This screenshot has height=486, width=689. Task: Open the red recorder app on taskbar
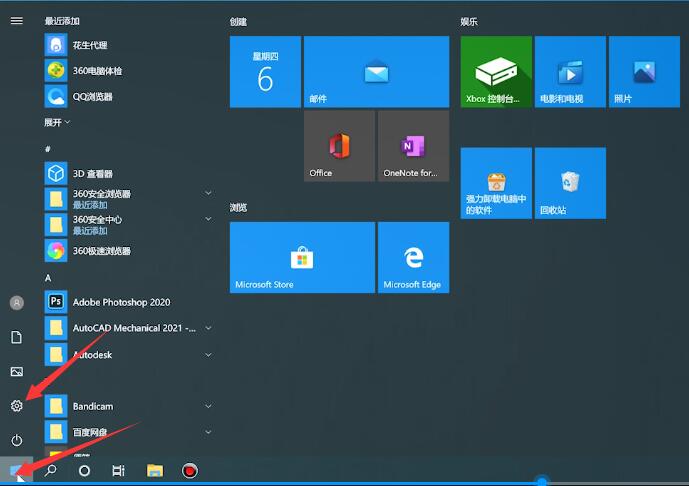[x=190, y=471]
